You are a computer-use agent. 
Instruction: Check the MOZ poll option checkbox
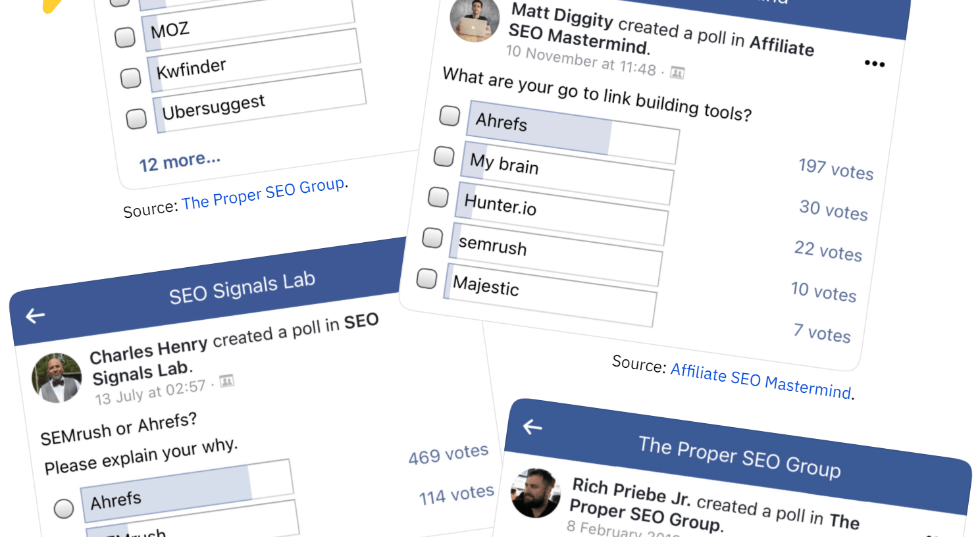(x=125, y=37)
